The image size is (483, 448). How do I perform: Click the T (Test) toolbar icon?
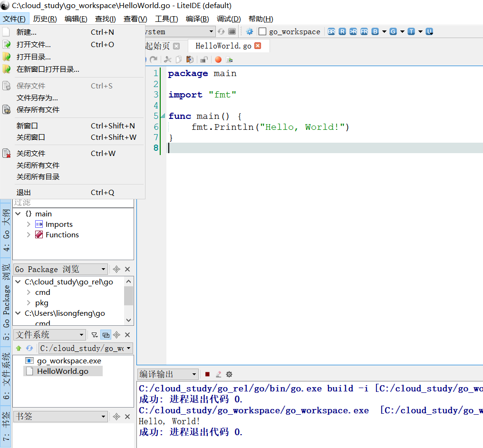pyautogui.click(x=411, y=31)
